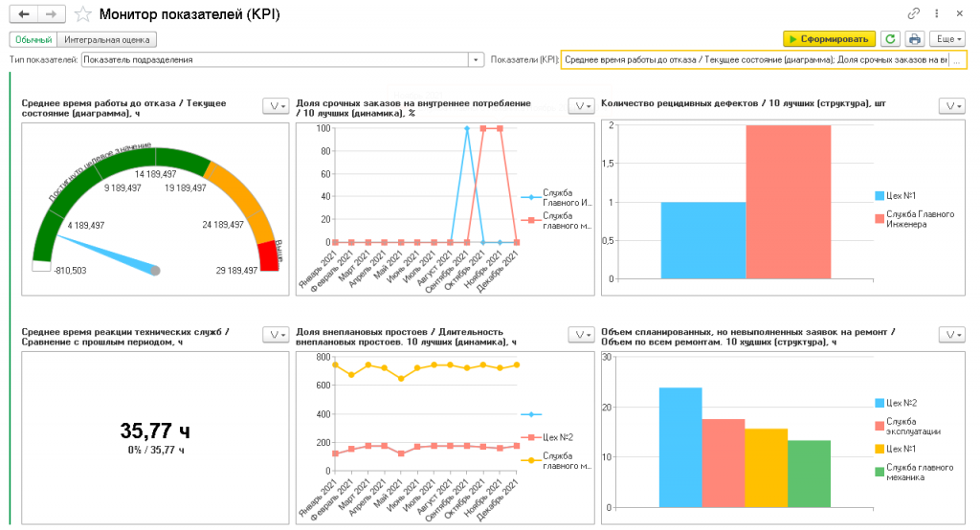Open the Еще dropdown menu
The width and height of the screenshot is (980, 530).
tap(948, 39)
